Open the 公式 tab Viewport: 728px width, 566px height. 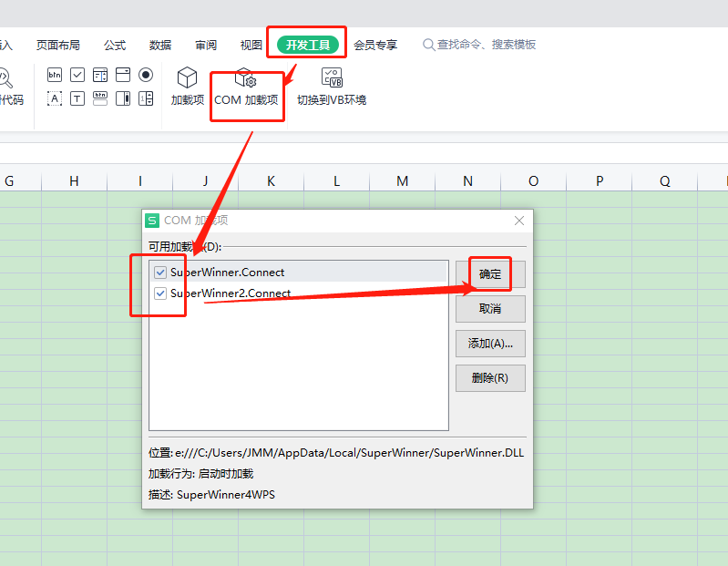(115, 45)
